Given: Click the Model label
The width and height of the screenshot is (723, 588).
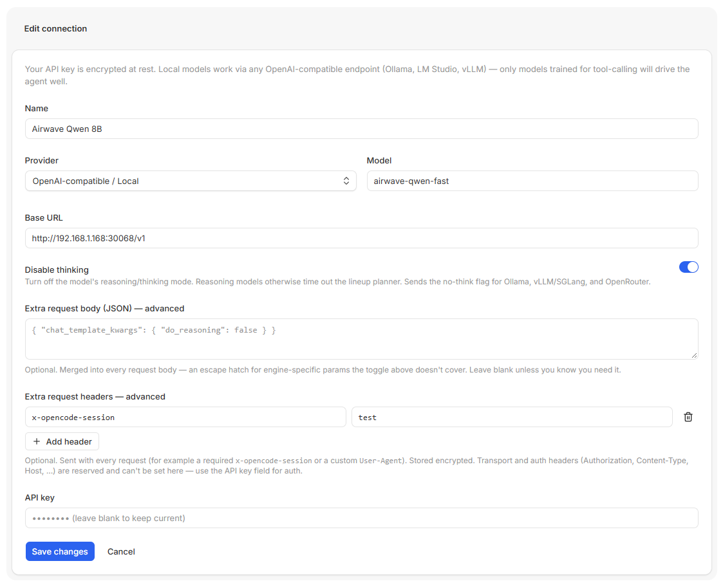Looking at the screenshot, I should (379, 160).
